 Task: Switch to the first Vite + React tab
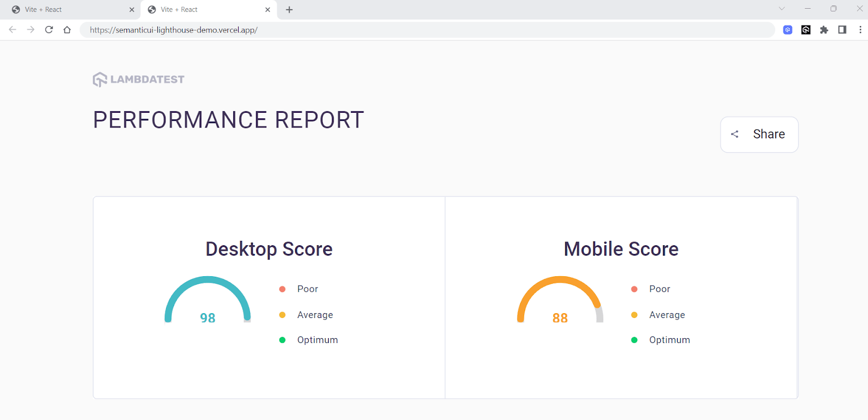65,10
